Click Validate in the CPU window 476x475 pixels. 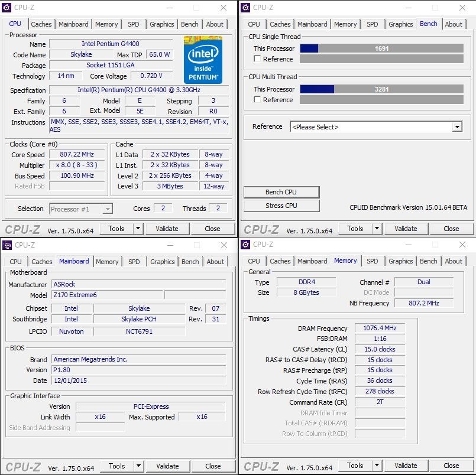[x=167, y=229]
